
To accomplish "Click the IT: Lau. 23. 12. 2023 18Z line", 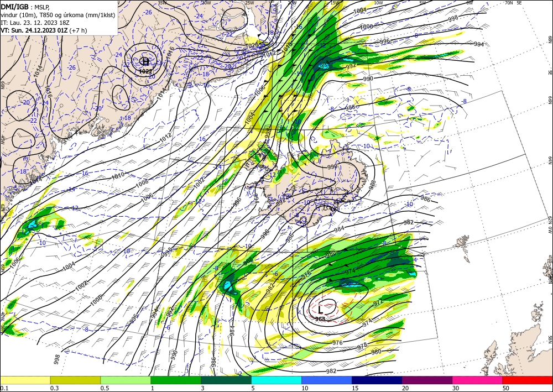I will 35,23.
